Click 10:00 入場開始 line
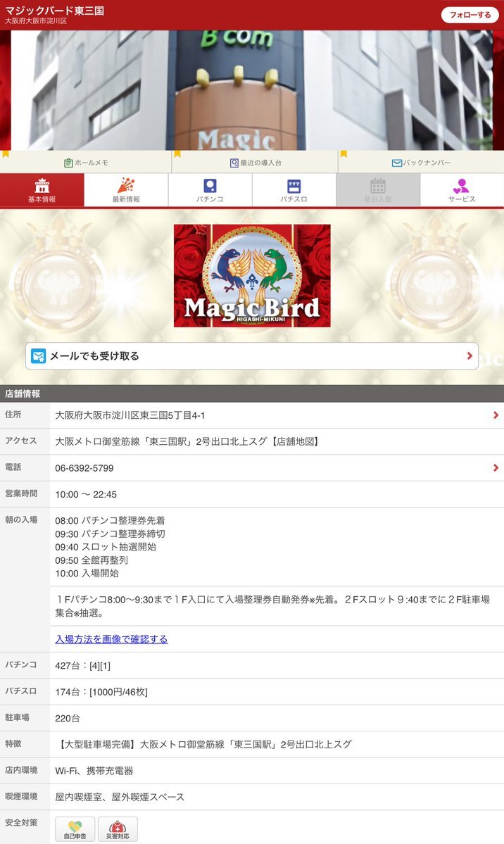The height and width of the screenshot is (844, 504). click(87, 573)
